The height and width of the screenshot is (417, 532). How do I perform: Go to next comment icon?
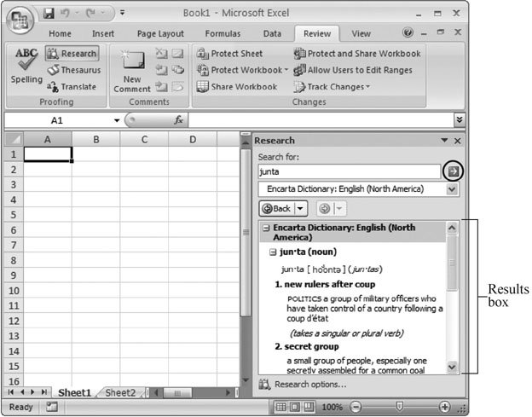(x=161, y=87)
